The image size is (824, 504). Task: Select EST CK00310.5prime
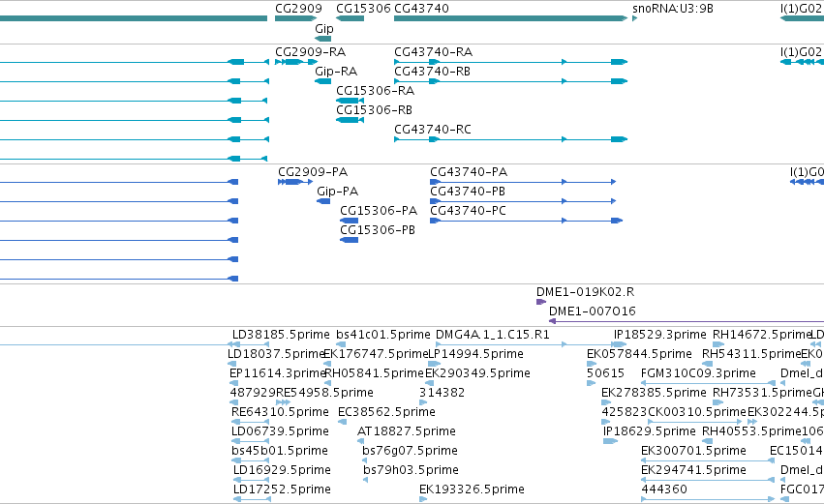click(x=697, y=413)
